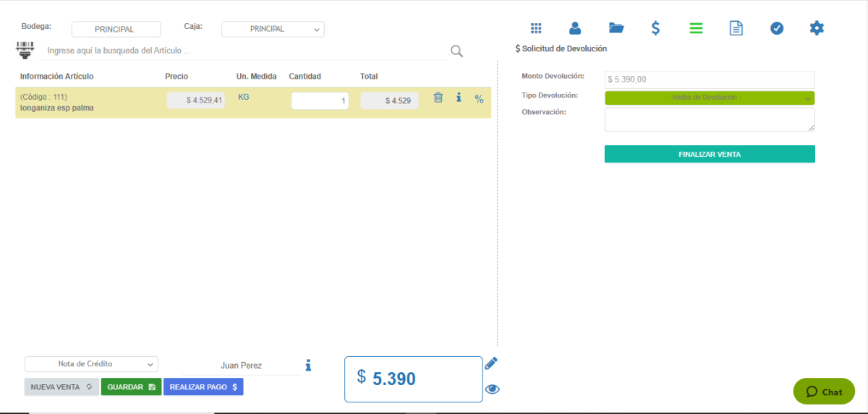Toggle total visibility with eye icon
Screen dimensions: 868x414
[x=493, y=389]
